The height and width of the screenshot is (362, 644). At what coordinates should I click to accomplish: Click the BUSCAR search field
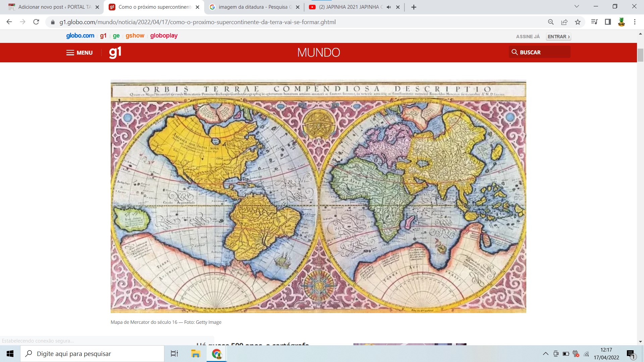pyautogui.click(x=539, y=52)
